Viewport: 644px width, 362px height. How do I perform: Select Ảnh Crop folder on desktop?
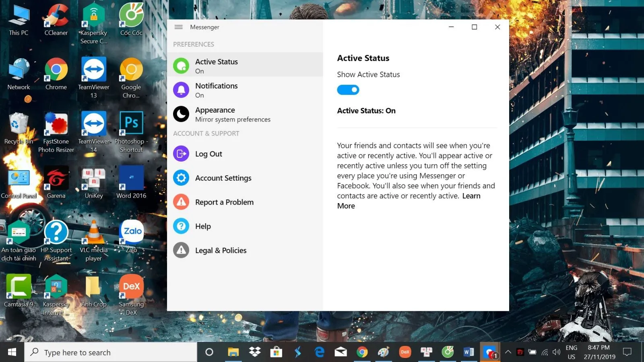[94, 292]
